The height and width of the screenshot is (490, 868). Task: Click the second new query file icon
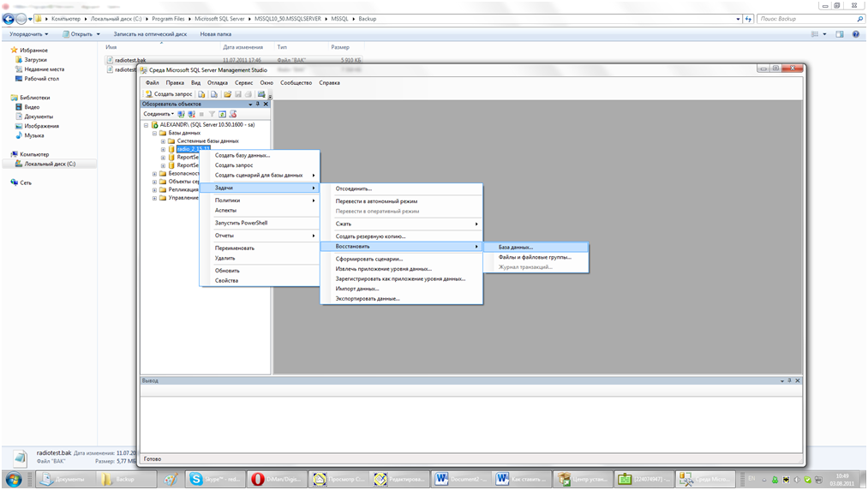click(x=213, y=94)
